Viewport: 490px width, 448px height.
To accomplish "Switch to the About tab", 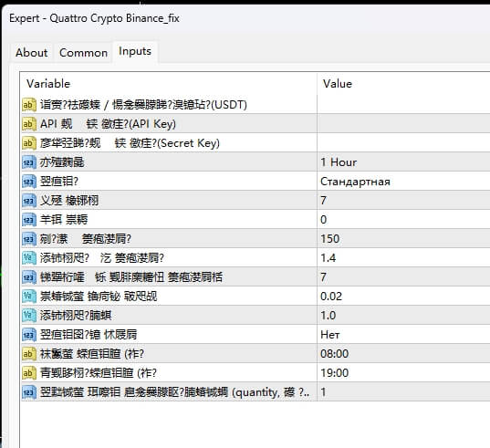I will (32, 53).
